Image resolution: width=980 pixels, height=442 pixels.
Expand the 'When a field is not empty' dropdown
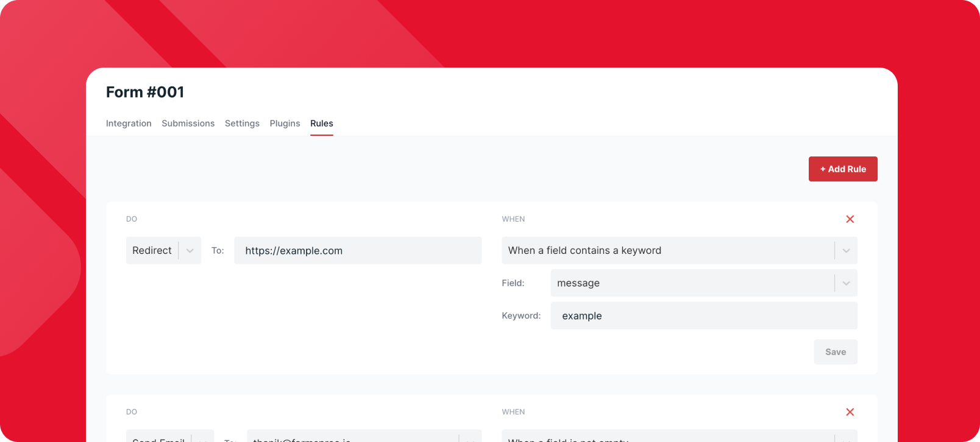coord(667,438)
